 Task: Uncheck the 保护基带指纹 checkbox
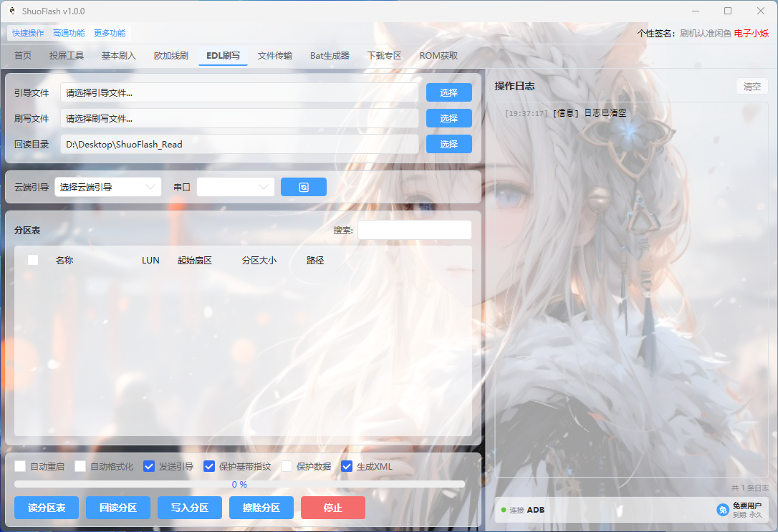point(209,466)
